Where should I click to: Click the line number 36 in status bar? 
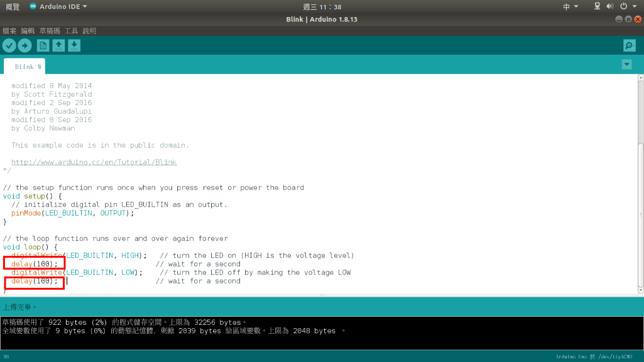pyautogui.click(x=6, y=357)
